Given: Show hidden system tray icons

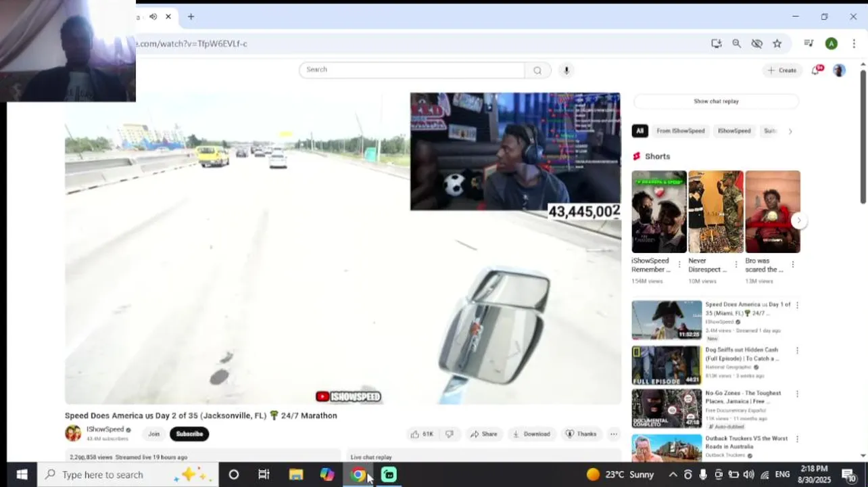Looking at the screenshot, I should [x=673, y=475].
